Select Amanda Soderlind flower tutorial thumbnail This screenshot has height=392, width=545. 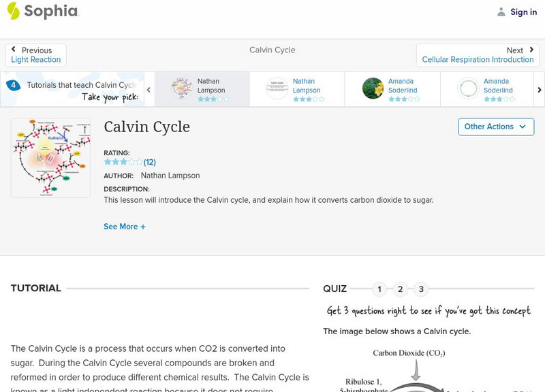coord(373,88)
